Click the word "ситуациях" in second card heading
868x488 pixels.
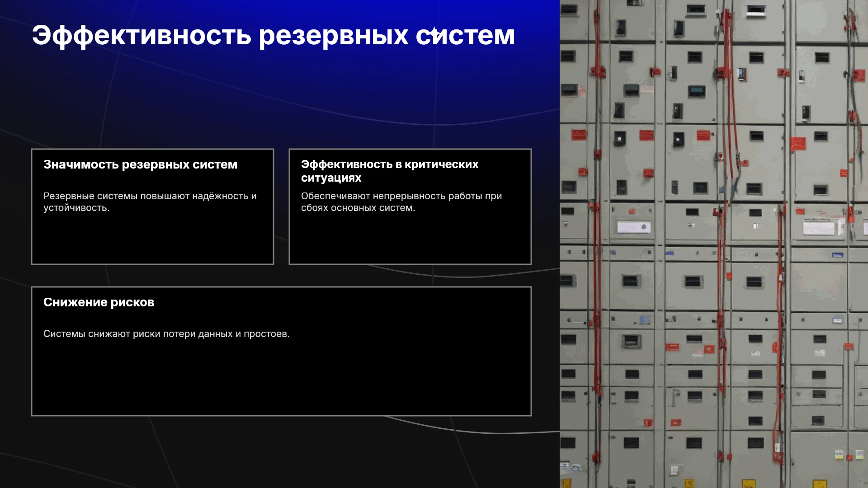pos(331,178)
